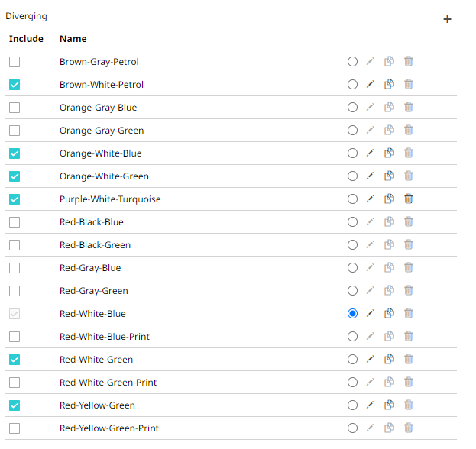476x449 pixels.
Task: Click pencil icon for Orange-White-Green
Action: pos(370,176)
